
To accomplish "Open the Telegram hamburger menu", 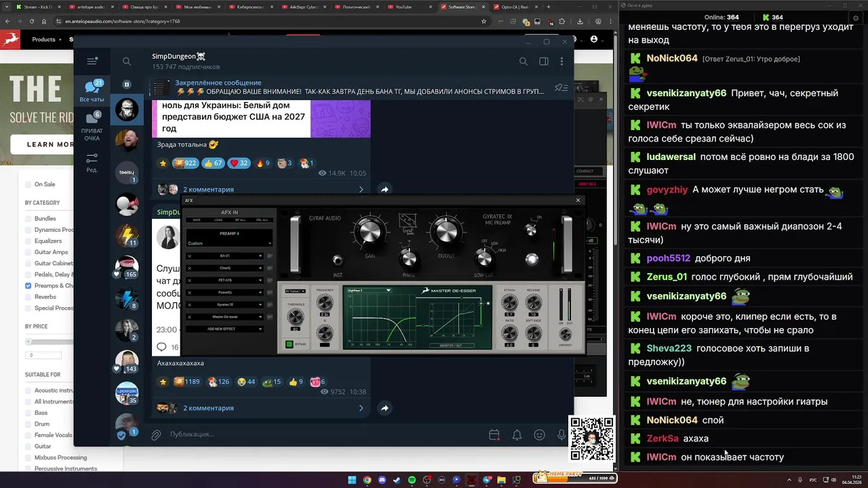I will (x=92, y=61).
